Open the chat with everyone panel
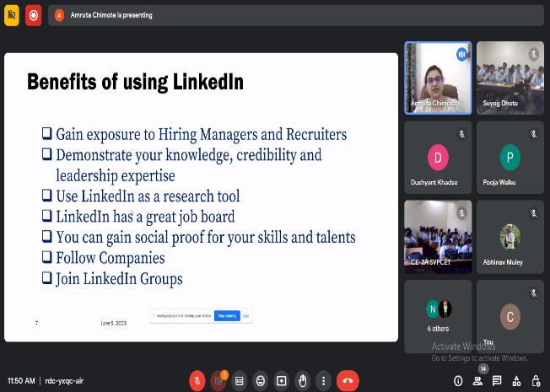This screenshot has height=392, width=550. [497, 381]
